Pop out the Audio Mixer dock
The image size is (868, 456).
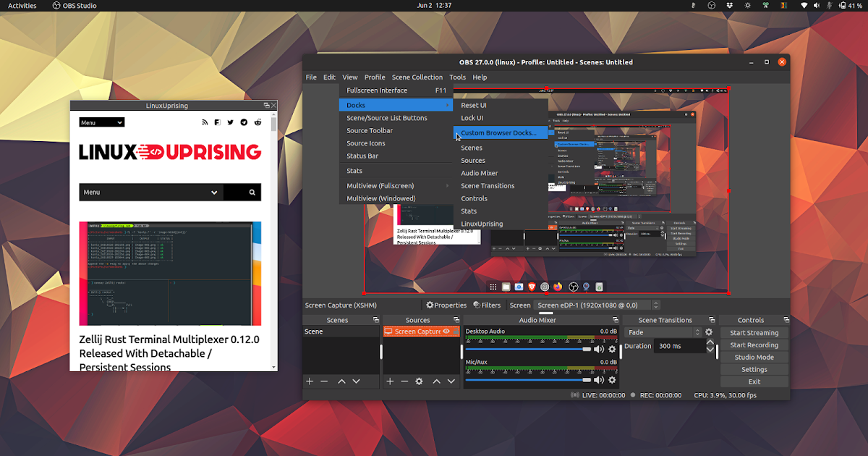(615, 320)
